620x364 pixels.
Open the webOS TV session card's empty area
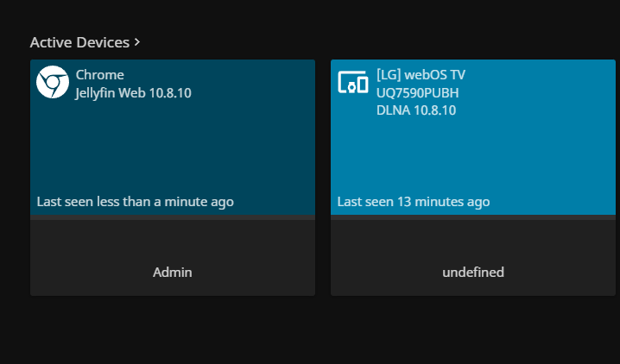[x=475, y=155]
